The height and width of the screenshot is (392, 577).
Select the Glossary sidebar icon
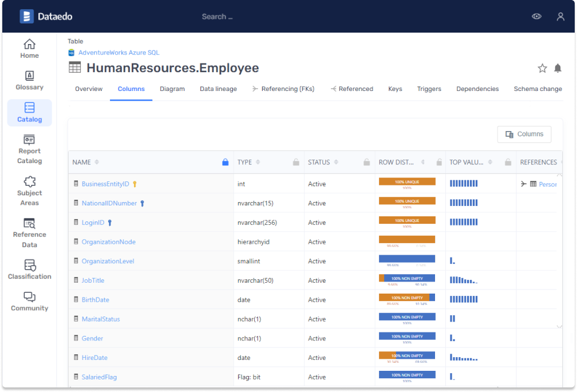pyautogui.click(x=29, y=80)
